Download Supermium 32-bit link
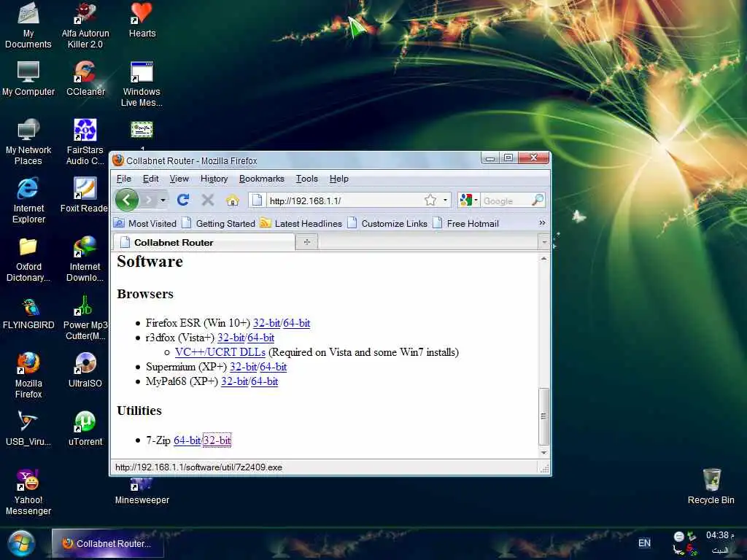Viewport: 747px width, 560px height. [244, 367]
